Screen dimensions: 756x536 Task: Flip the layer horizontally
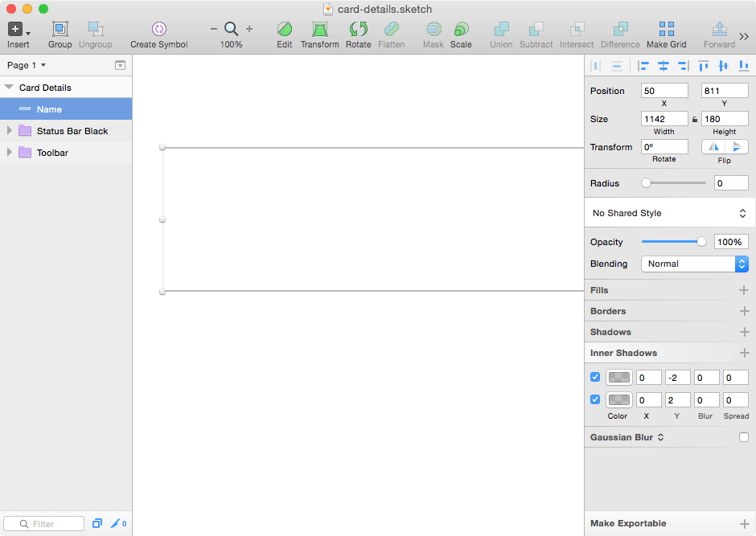point(713,147)
